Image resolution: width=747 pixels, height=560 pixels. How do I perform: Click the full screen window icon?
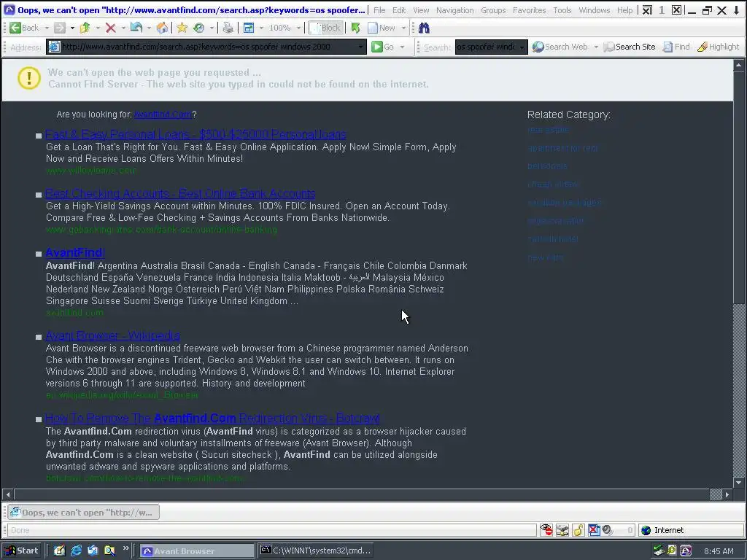click(x=249, y=28)
